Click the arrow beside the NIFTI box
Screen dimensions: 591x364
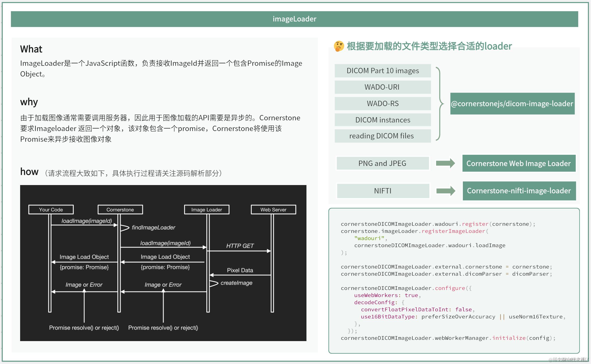click(x=446, y=191)
